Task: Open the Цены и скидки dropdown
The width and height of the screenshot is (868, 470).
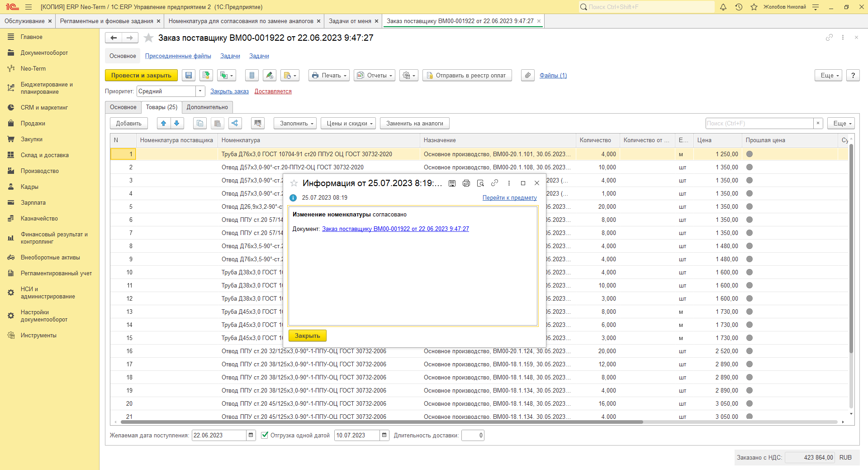Action: click(348, 123)
